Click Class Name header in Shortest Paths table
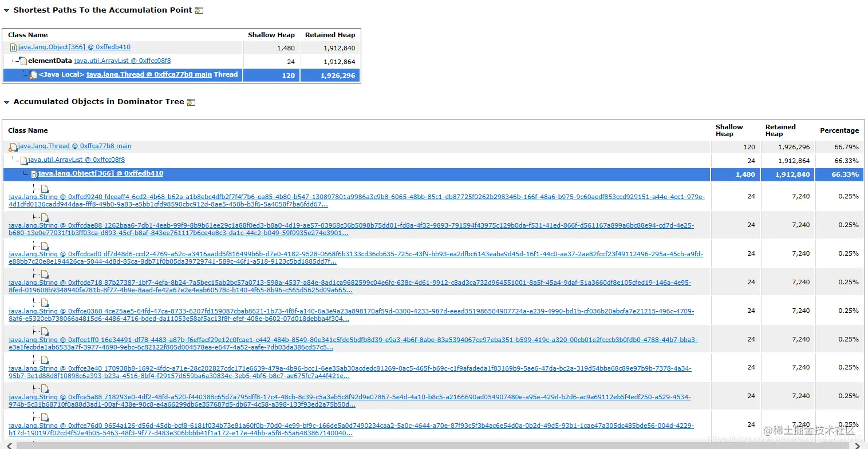 pos(28,35)
